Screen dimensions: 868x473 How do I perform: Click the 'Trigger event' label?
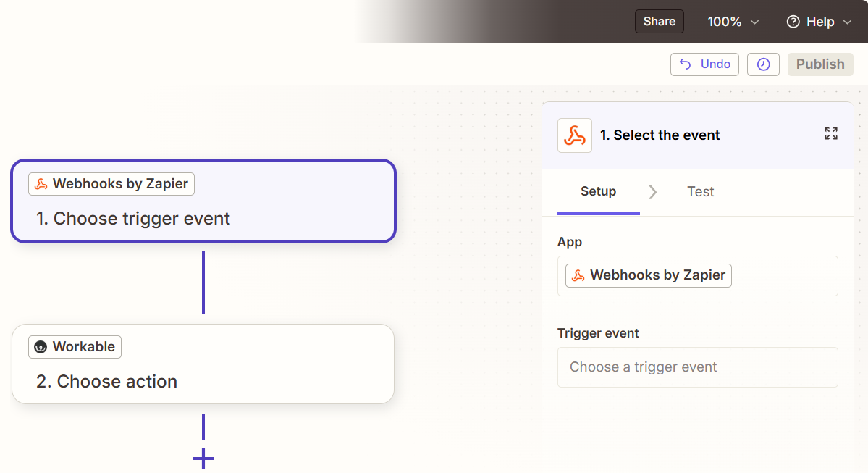pos(598,333)
